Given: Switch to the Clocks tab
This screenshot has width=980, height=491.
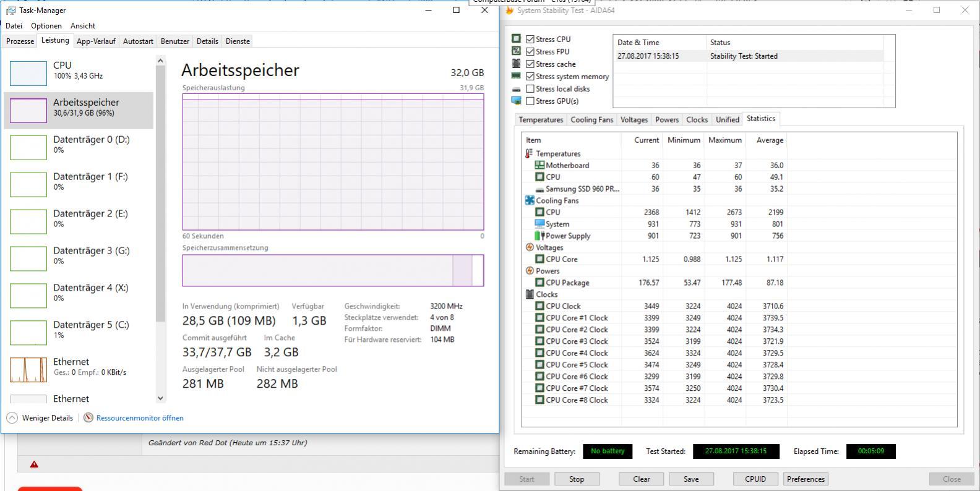Looking at the screenshot, I should 697,120.
